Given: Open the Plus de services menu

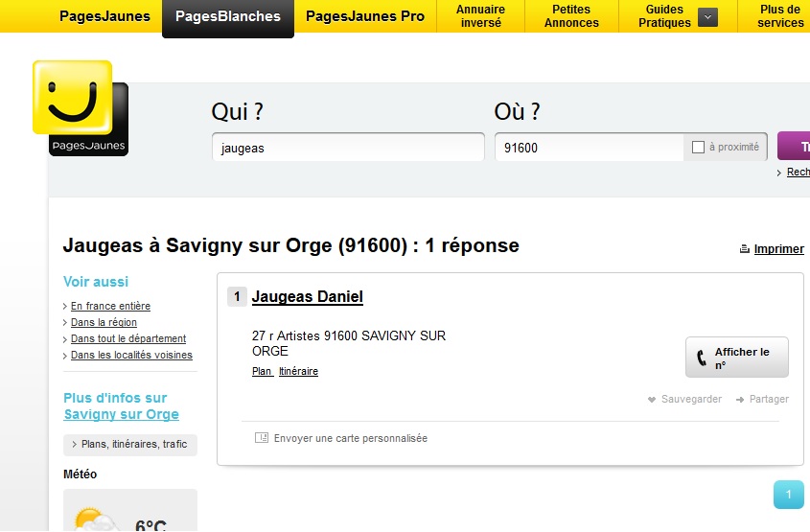Looking at the screenshot, I should [x=779, y=16].
